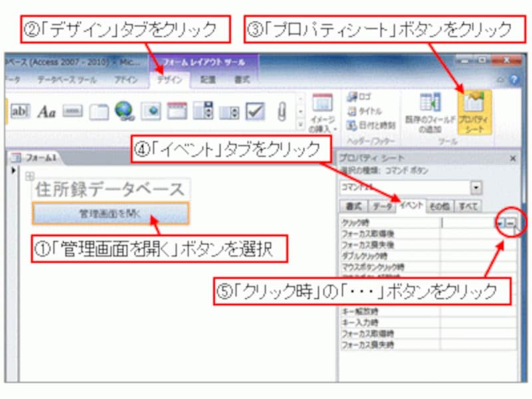Open property sheet すべて tab
532x399 pixels.
(468, 206)
